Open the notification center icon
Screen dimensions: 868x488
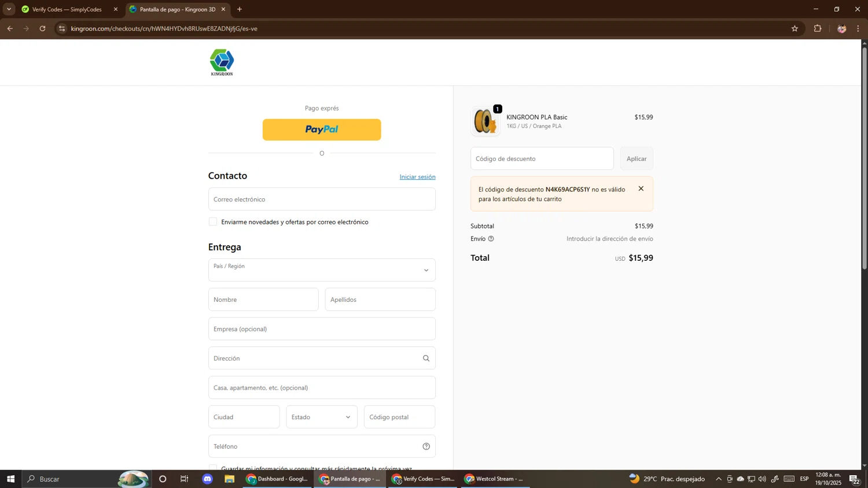tap(855, 479)
